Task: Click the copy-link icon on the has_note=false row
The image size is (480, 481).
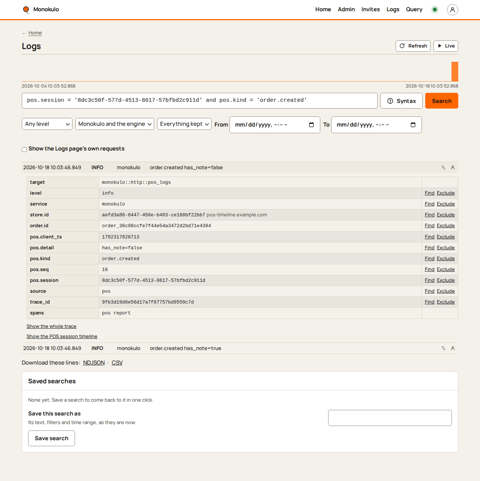Action: (x=443, y=167)
